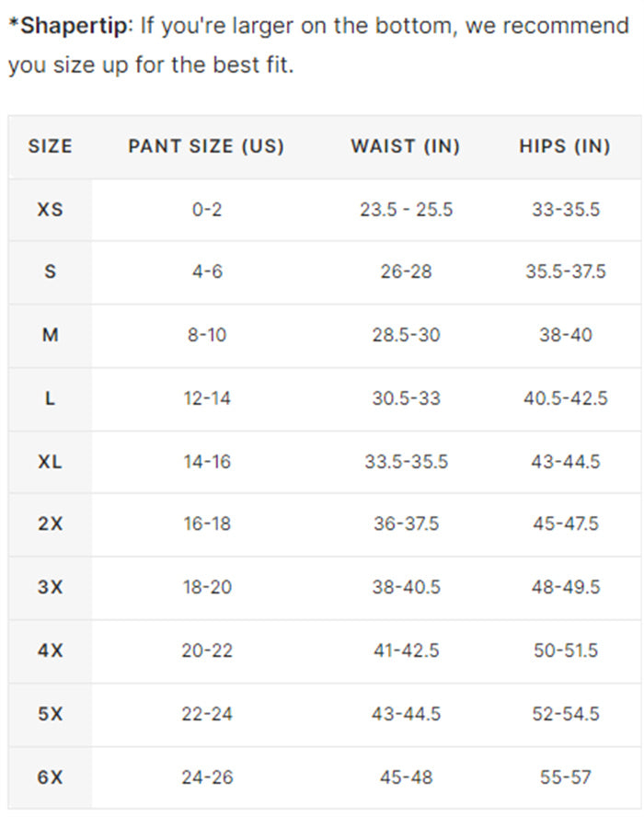Click the 4X size row label

pyautogui.click(x=50, y=650)
